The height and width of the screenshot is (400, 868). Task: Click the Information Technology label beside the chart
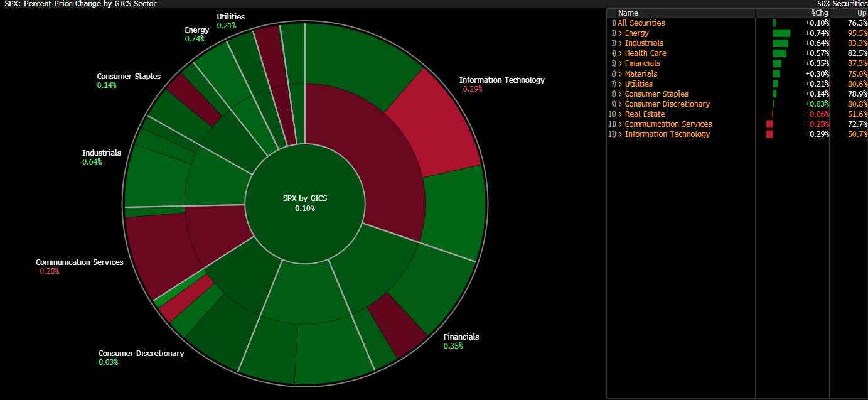click(x=501, y=80)
